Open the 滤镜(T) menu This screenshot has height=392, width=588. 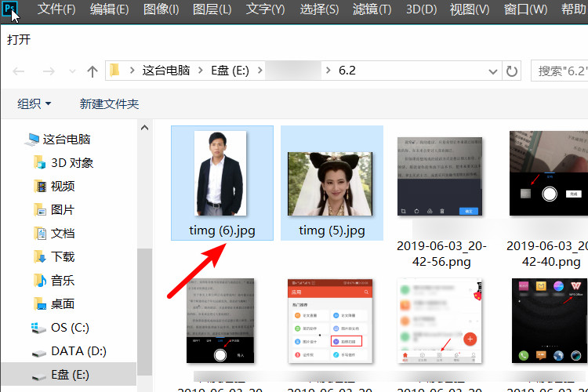click(372, 9)
